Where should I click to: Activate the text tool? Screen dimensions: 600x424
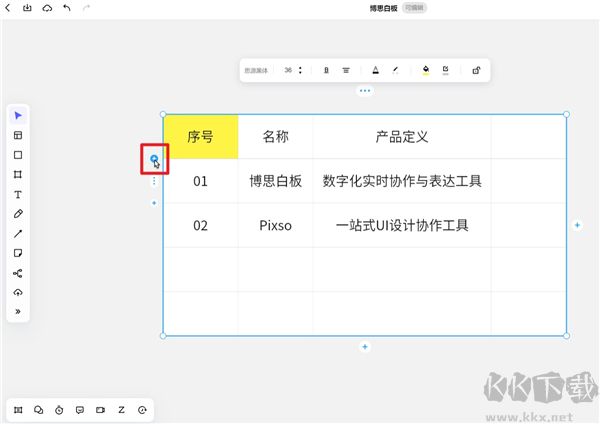pyautogui.click(x=18, y=194)
